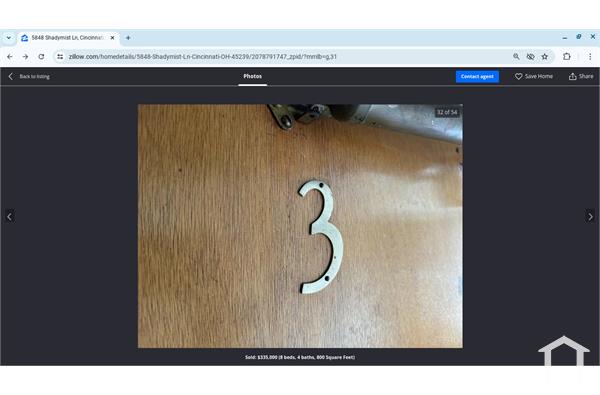
Task: Bookmark this page with the star icon
Action: (545, 57)
